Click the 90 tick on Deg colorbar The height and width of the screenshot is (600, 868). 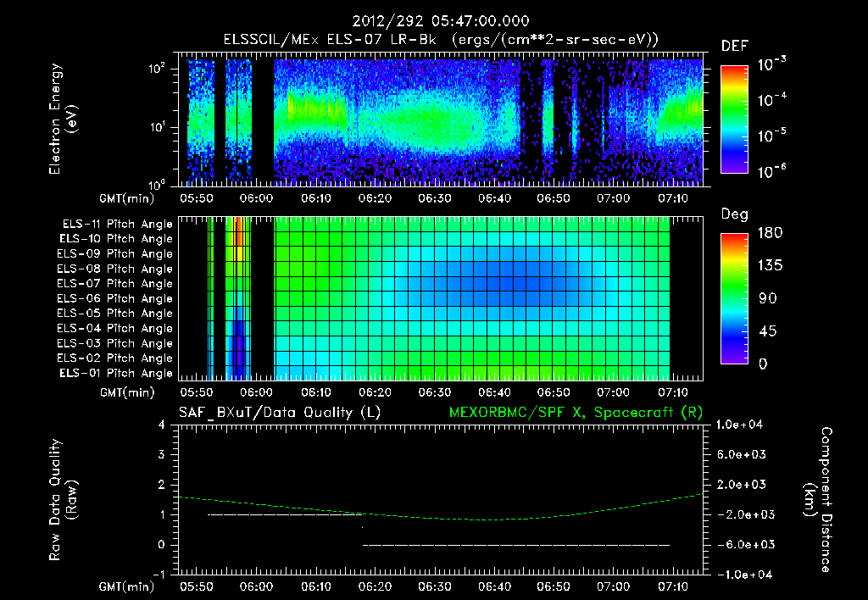pyautogui.click(x=768, y=298)
